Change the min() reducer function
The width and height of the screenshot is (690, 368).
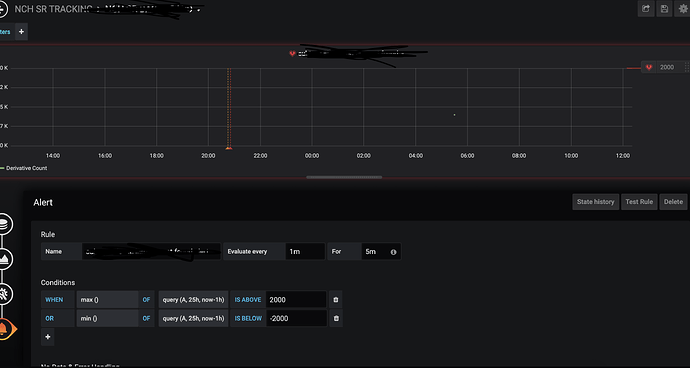107,318
